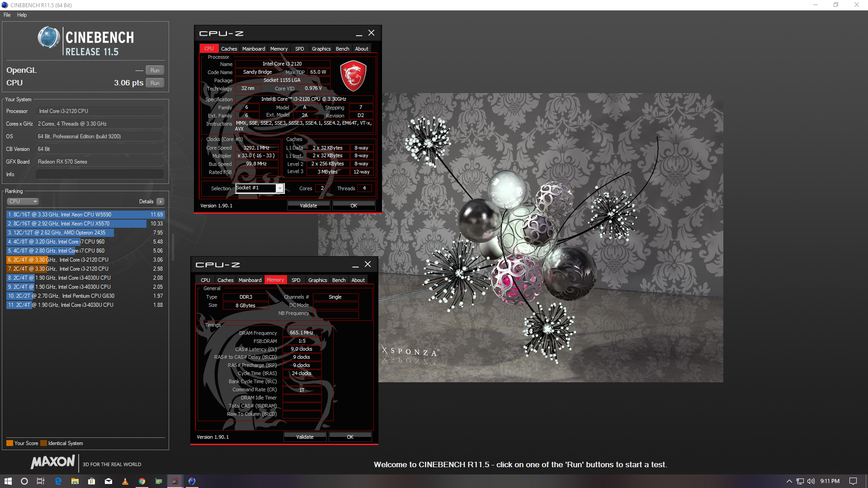Click the orange Your Score legend swatch
This screenshot has height=488, width=868.
pyautogui.click(x=9, y=443)
